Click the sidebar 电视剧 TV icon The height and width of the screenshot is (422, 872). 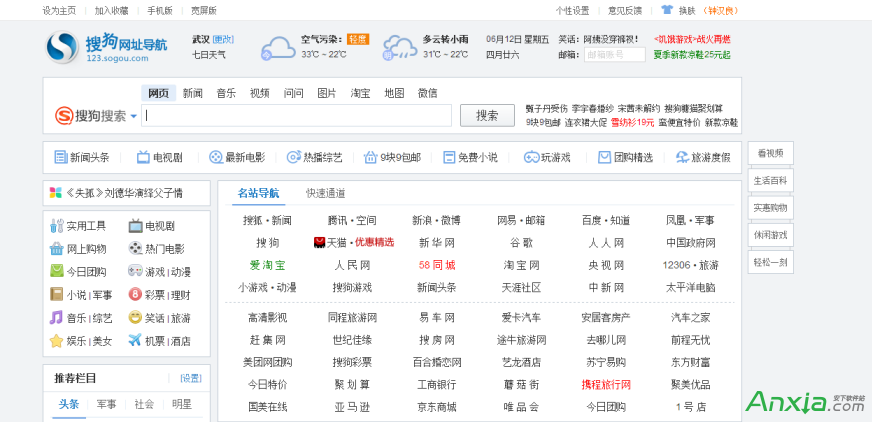click(x=135, y=226)
